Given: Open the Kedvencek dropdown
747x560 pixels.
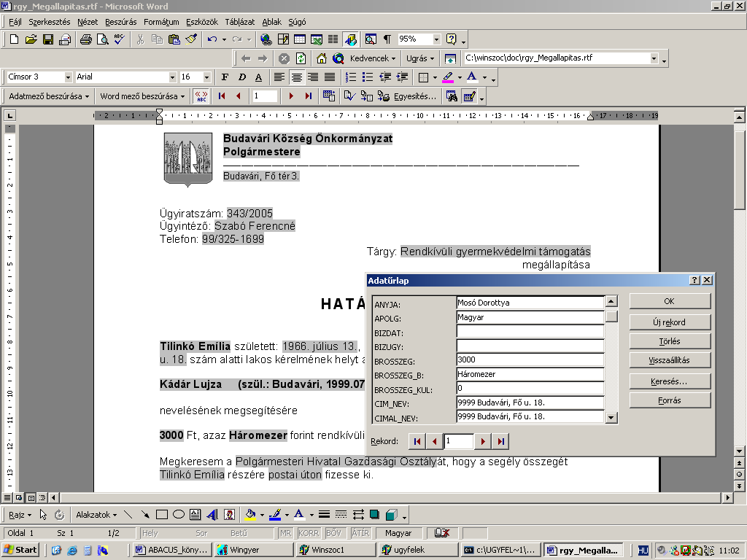Looking at the screenshot, I should click(373, 58).
